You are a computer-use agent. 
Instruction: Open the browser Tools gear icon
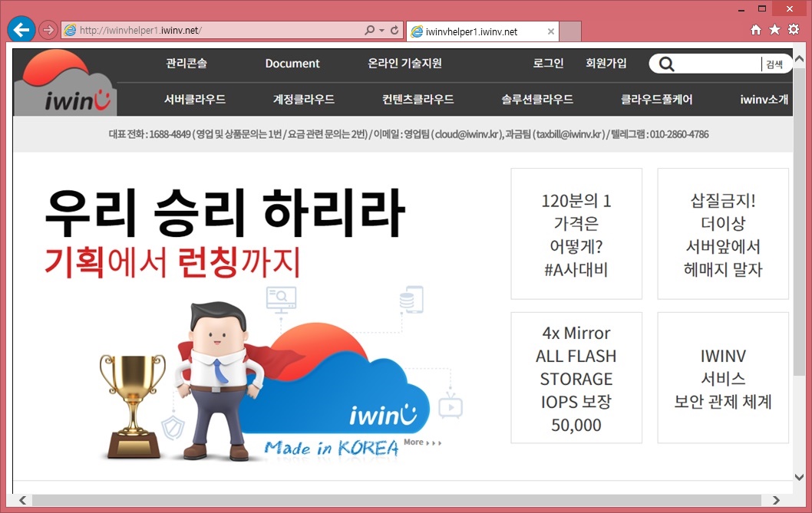(x=794, y=29)
